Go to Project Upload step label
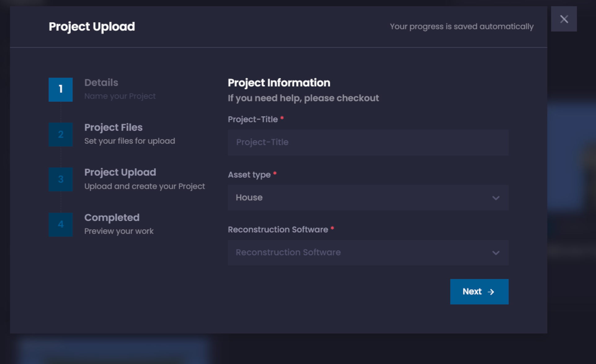Image resolution: width=596 pixels, height=364 pixels. 120,172
